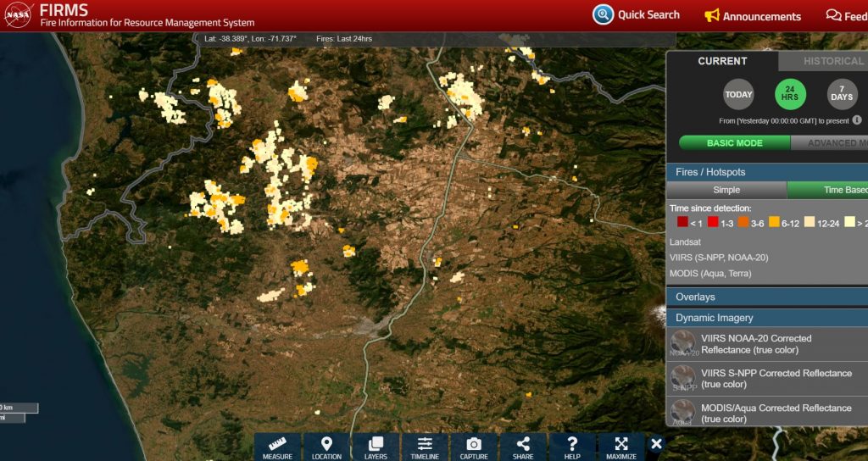Select VIIRS S-NPP Corrected Reflectance thumbnail
This screenshot has width=868, height=461.
click(683, 378)
